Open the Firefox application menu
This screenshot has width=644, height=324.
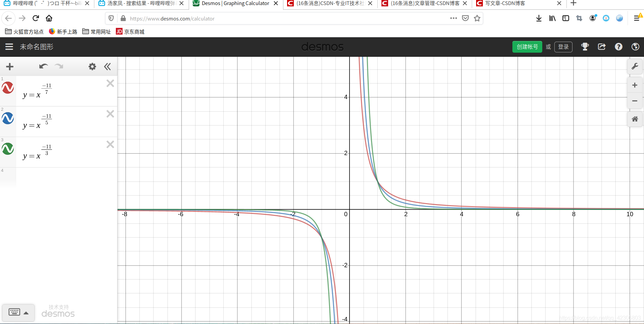coord(637,18)
